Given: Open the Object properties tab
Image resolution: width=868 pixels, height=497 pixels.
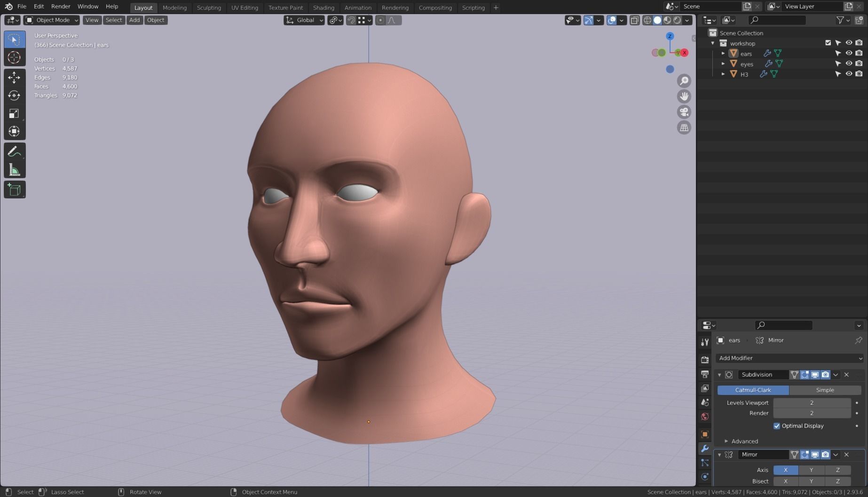Looking at the screenshot, I should click(x=704, y=434).
